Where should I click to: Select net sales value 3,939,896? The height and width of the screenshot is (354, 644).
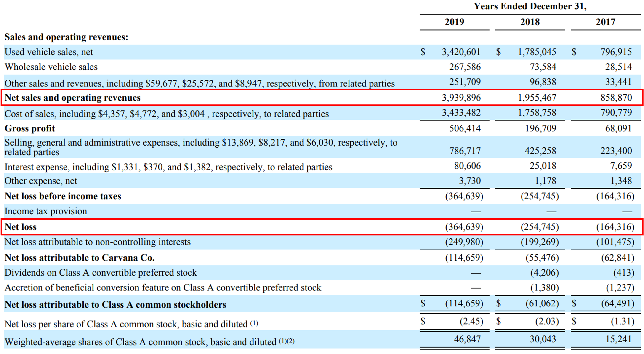tap(461, 98)
